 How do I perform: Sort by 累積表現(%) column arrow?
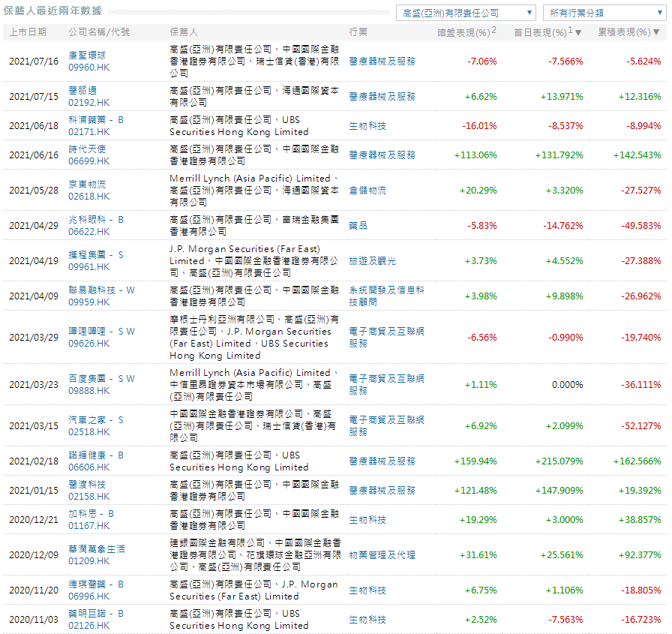pyautogui.click(x=656, y=32)
